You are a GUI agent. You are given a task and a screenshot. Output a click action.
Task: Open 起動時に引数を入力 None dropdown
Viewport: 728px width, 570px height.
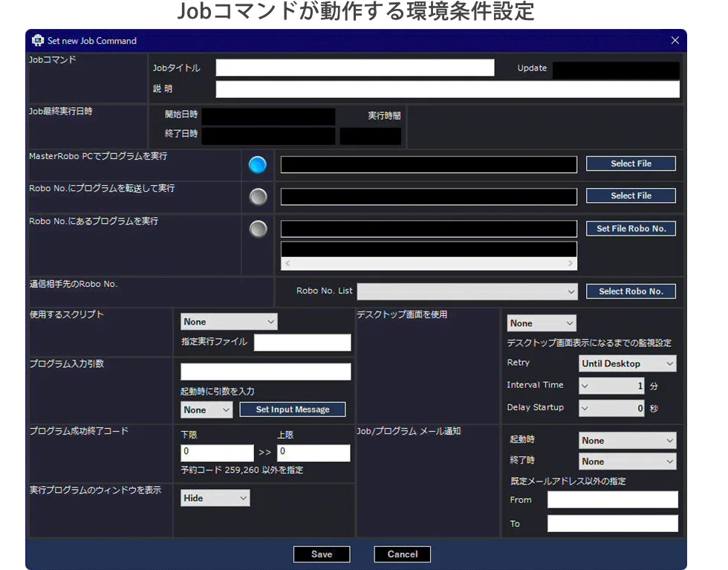pyautogui.click(x=207, y=409)
